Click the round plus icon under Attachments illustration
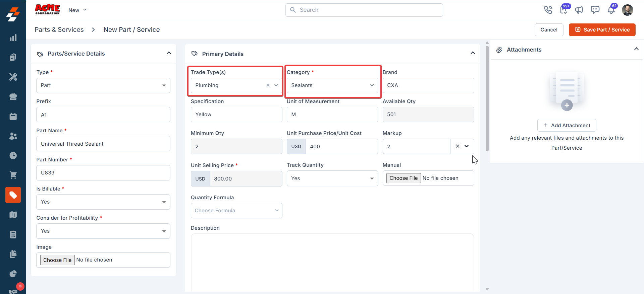 (x=567, y=105)
